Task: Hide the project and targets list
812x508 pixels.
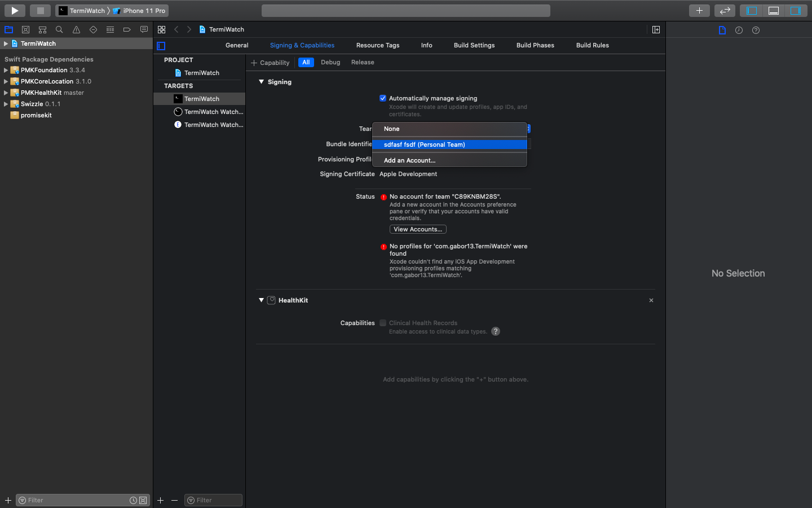Action: click(161, 46)
